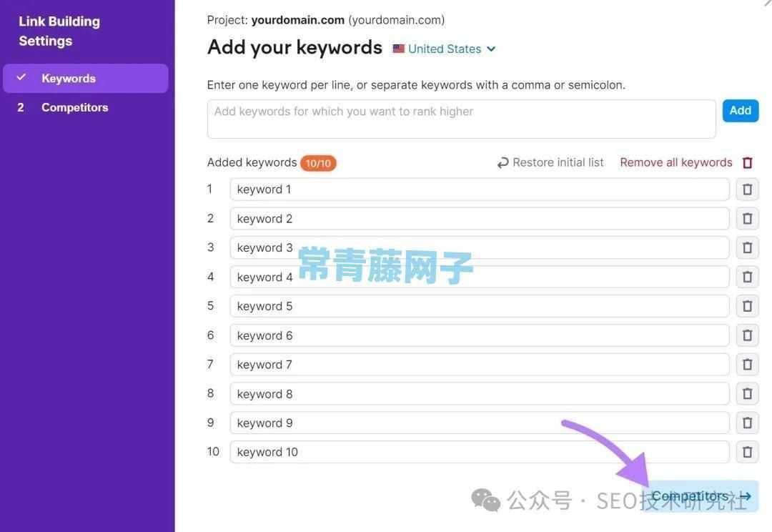Click the keyword 9 input field

pos(480,423)
